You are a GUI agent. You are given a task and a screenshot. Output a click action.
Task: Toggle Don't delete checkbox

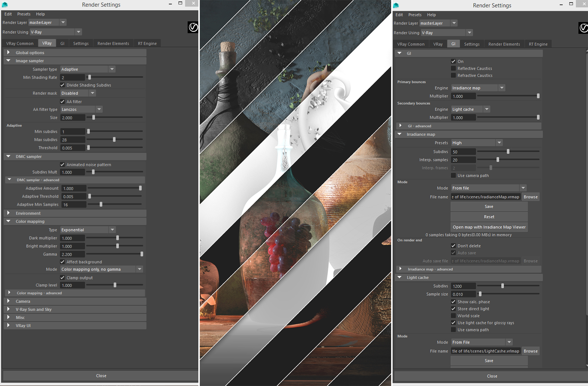point(453,246)
